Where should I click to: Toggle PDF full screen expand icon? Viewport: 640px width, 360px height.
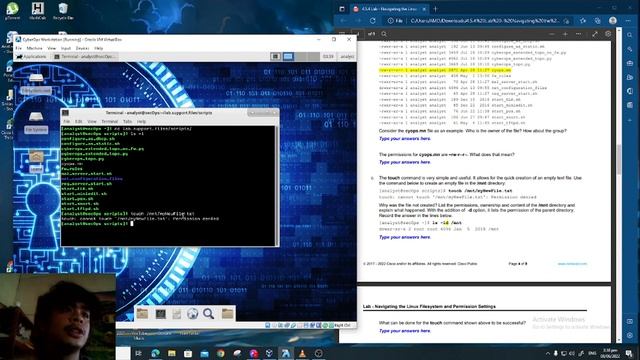pos(595,34)
